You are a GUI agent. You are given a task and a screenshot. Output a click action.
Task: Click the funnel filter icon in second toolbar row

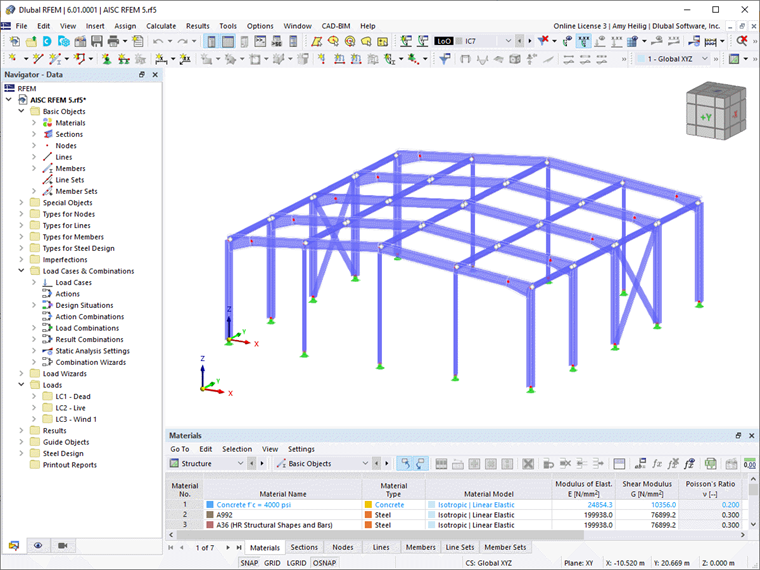point(444,59)
